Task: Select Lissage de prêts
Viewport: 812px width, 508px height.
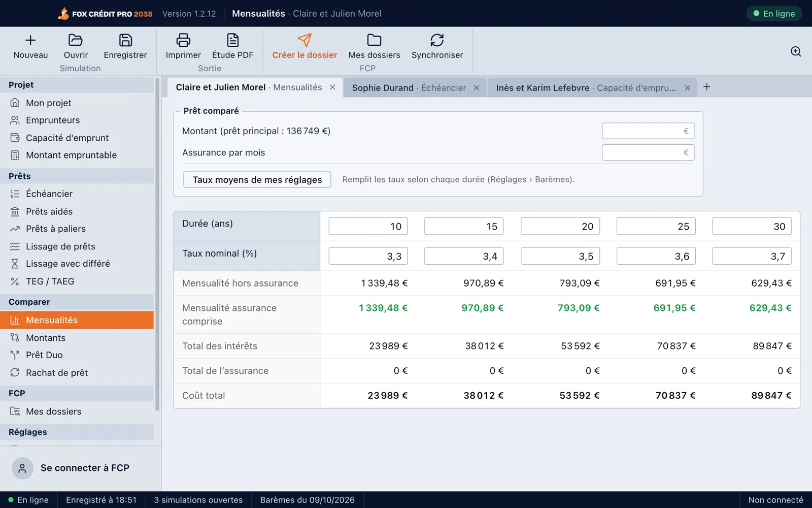Action: 77,246
